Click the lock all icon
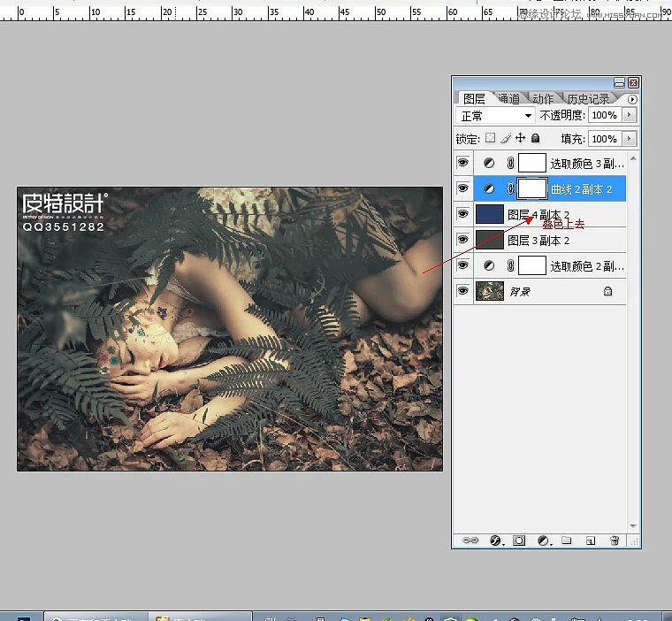Image resolution: width=672 pixels, height=621 pixels. pos(535,139)
